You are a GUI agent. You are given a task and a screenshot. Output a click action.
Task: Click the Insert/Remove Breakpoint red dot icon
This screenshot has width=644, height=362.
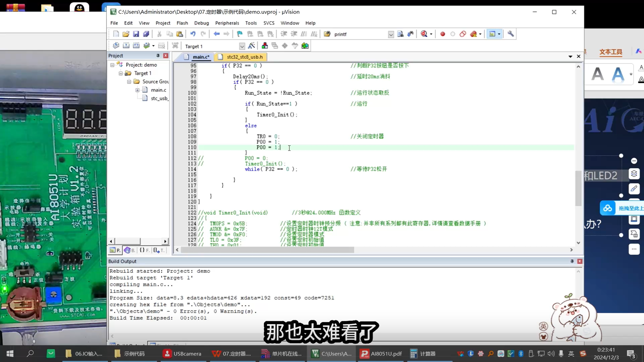pyautogui.click(x=442, y=34)
